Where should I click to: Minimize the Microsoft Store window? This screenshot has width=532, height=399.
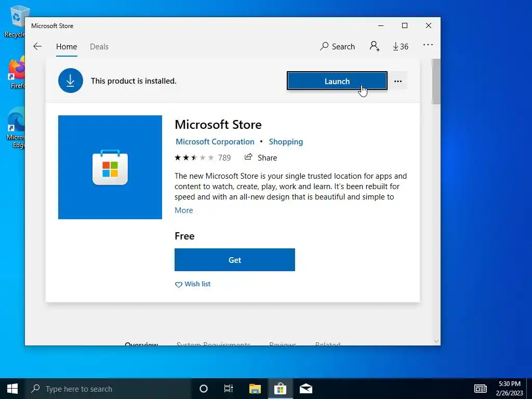click(x=381, y=26)
